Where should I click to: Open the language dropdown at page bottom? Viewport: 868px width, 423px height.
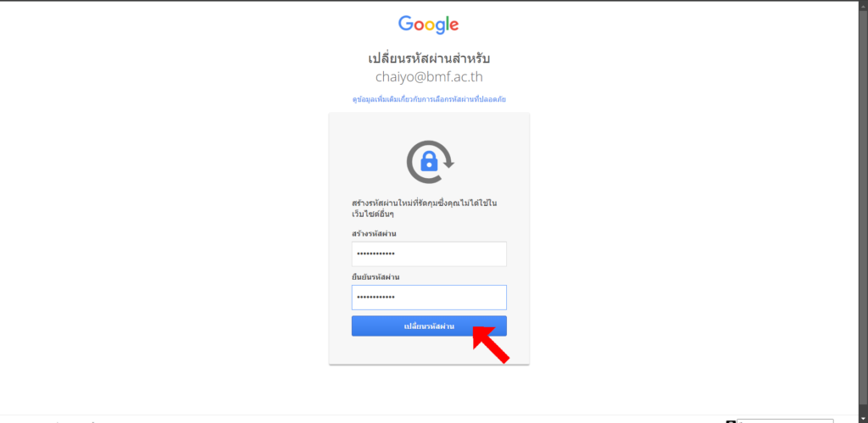point(784,420)
